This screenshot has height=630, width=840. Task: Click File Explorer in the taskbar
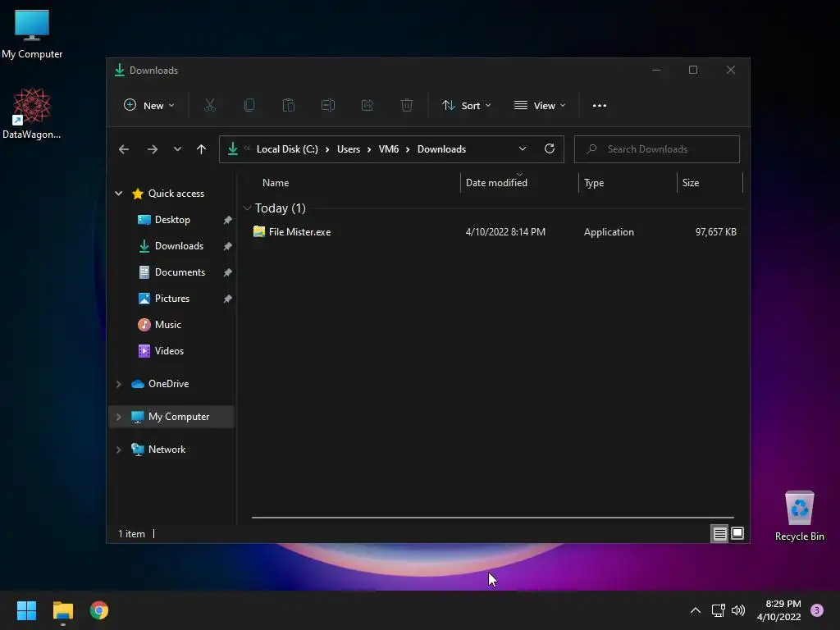pyautogui.click(x=62, y=610)
